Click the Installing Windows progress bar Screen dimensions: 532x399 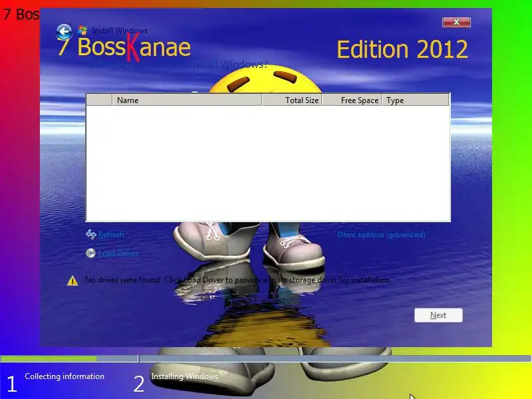point(336,358)
